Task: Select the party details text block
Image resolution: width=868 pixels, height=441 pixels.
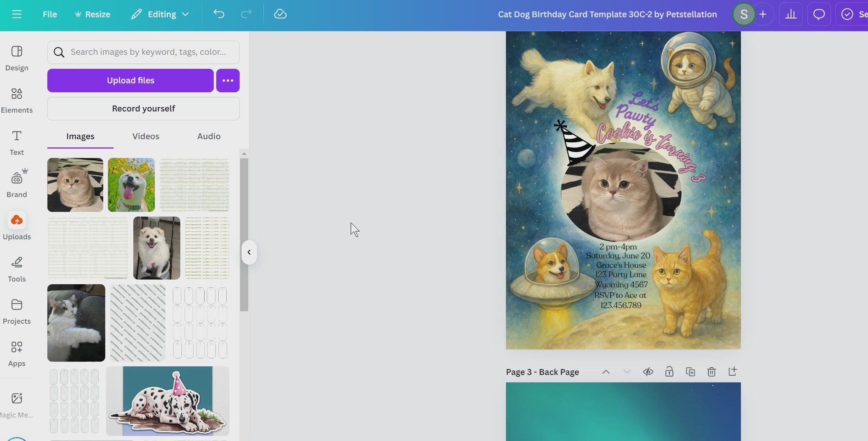Action: tap(619, 276)
